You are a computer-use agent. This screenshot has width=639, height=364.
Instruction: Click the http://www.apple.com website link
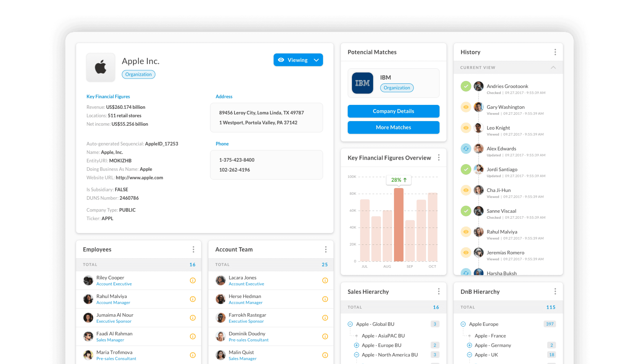coord(139,177)
